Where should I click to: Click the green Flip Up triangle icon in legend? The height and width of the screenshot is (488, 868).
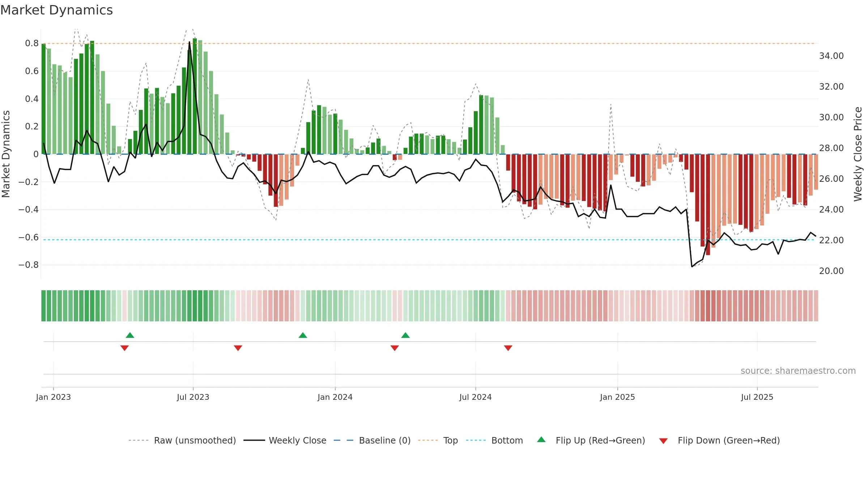click(541, 440)
